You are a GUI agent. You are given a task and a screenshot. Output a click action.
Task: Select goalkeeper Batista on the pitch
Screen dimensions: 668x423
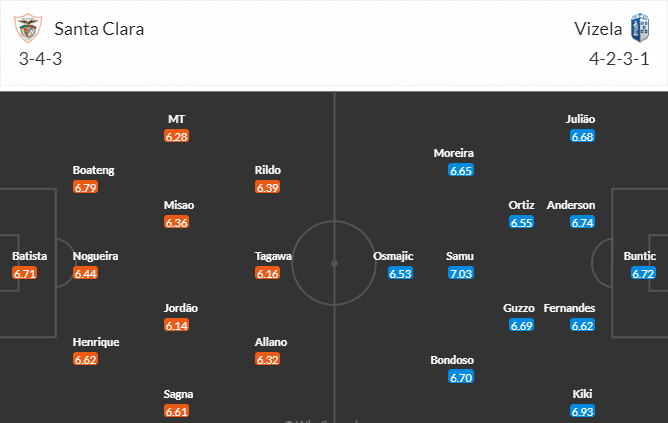tap(27, 256)
